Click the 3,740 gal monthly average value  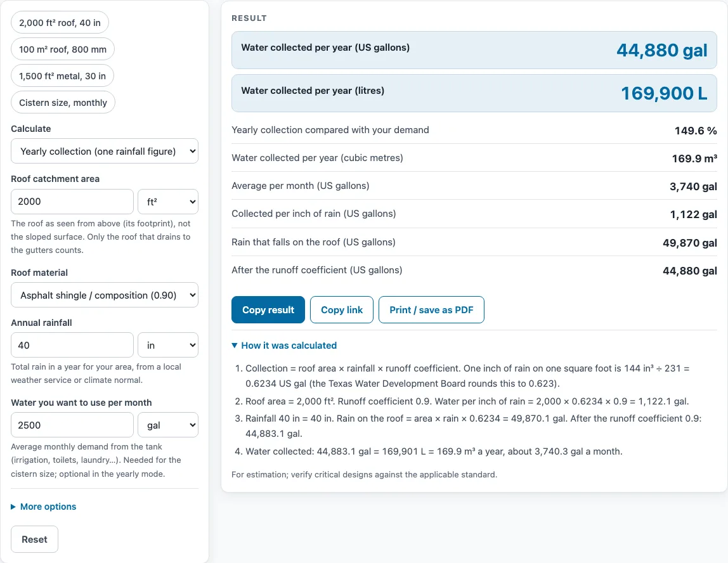pyautogui.click(x=693, y=186)
